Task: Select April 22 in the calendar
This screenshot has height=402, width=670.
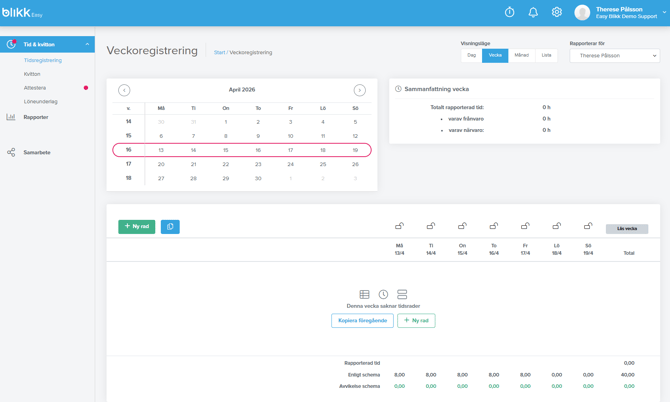Action: pos(226,164)
